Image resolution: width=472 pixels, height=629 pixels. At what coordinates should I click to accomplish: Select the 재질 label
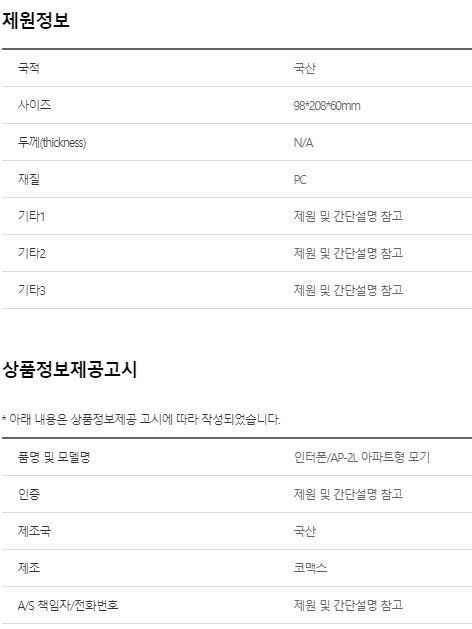tap(29, 179)
